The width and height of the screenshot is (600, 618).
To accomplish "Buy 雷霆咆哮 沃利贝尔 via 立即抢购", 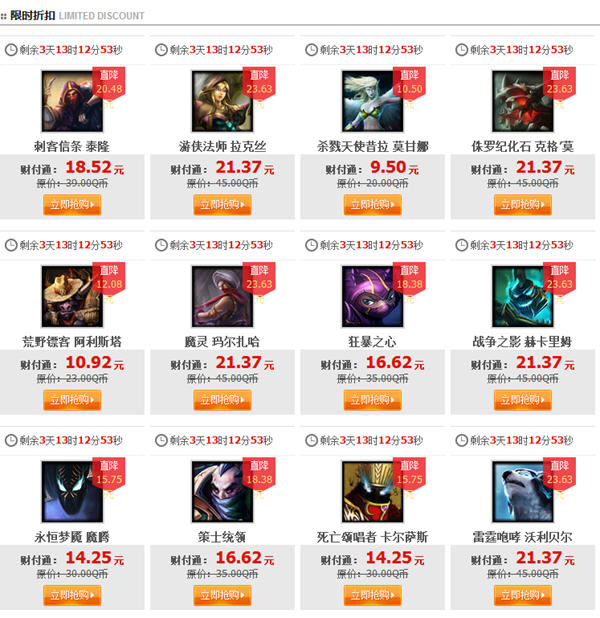I will (523, 595).
